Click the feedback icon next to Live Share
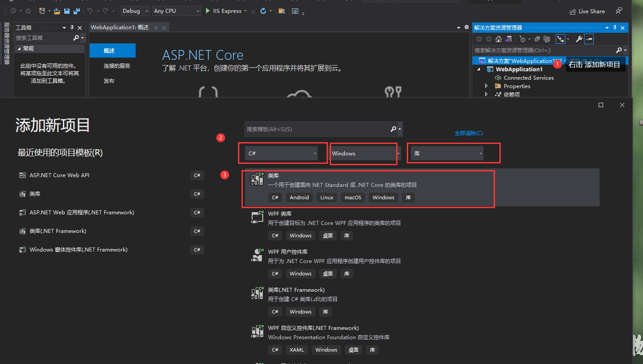 pyautogui.click(x=619, y=11)
